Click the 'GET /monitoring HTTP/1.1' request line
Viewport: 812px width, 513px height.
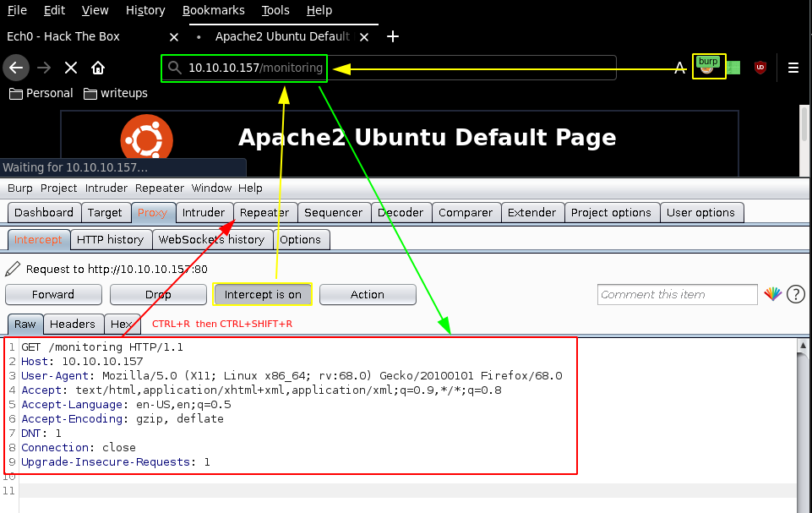click(x=102, y=347)
